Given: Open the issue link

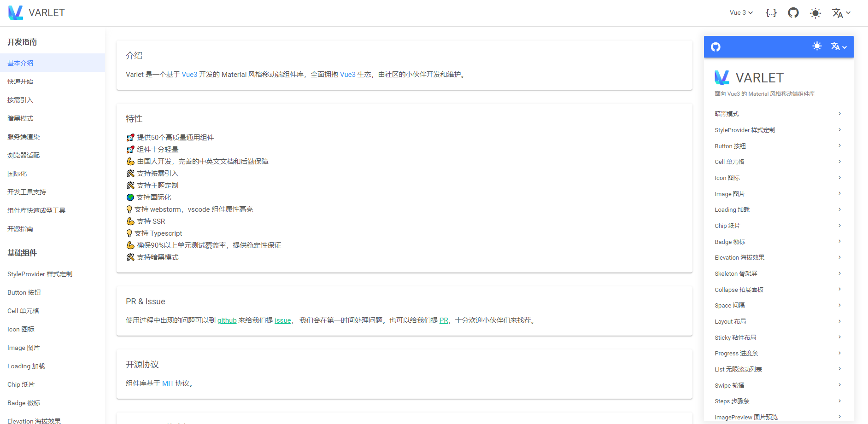Looking at the screenshot, I should click(x=283, y=320).
